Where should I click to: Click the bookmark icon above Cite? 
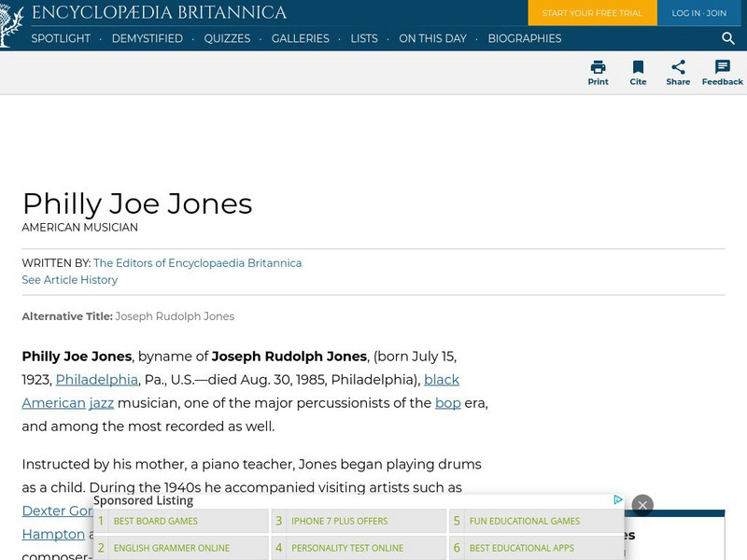pos(638,67)
